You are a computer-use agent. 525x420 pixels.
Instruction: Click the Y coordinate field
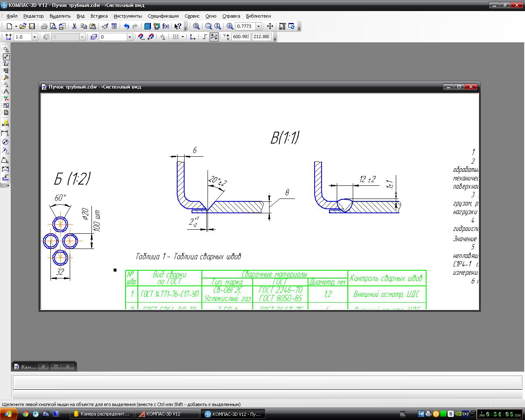coord(262,37)
